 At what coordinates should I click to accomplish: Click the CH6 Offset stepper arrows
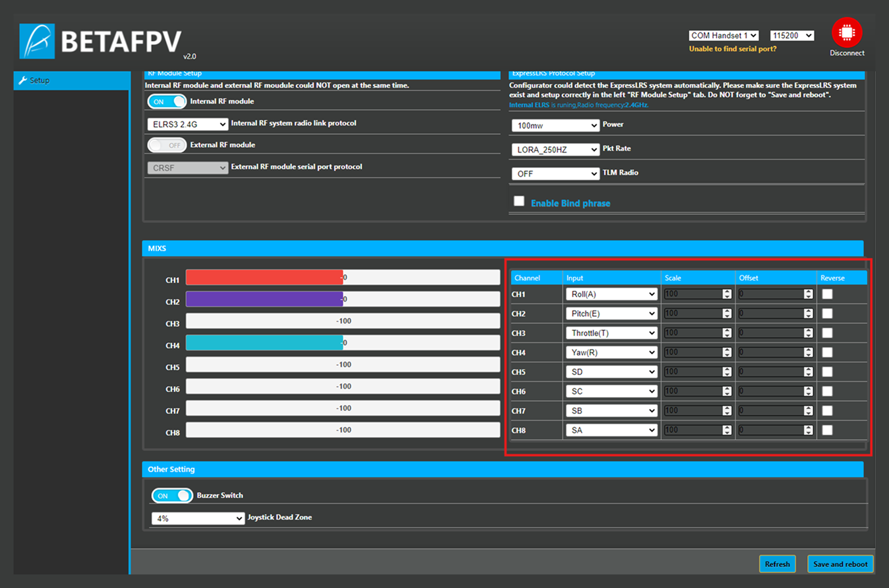point(808,391)
